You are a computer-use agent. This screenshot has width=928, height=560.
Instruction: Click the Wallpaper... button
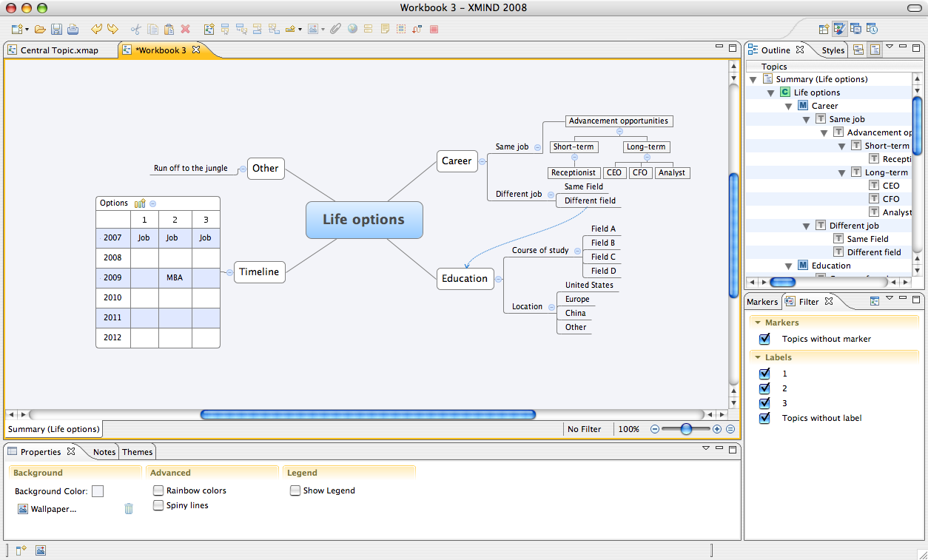46,509
